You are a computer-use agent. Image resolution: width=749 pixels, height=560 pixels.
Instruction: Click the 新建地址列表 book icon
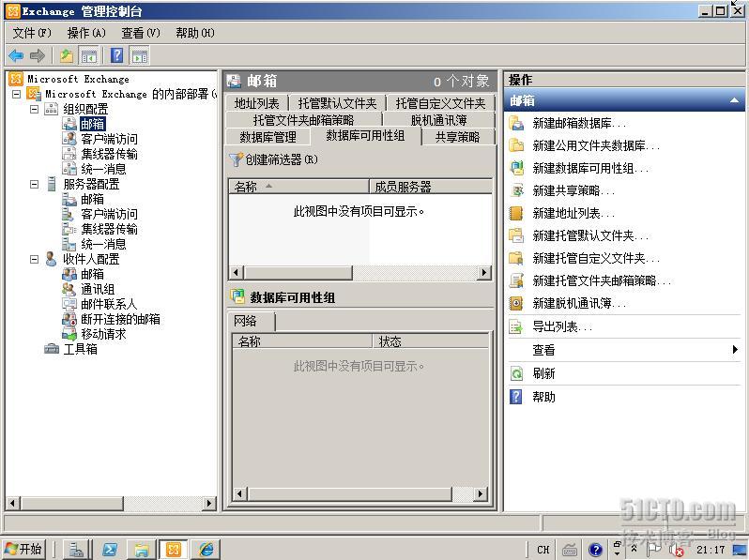[516, 213]
